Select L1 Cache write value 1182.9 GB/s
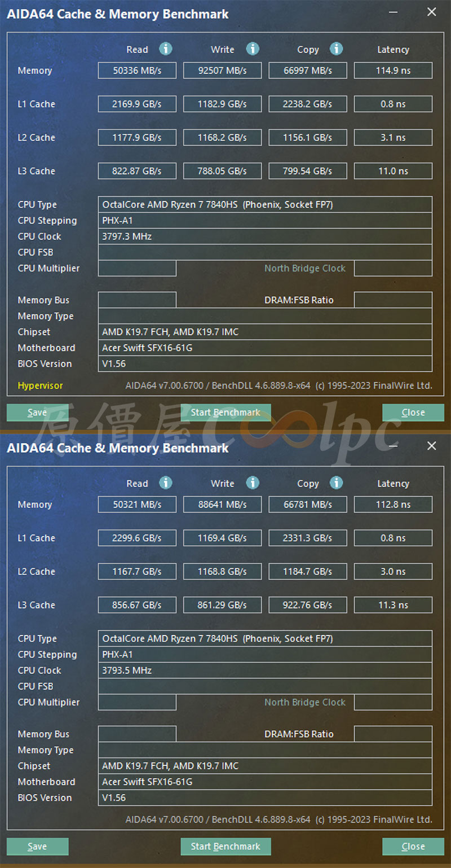The image size is (451, 868). [x=223, y=104]
